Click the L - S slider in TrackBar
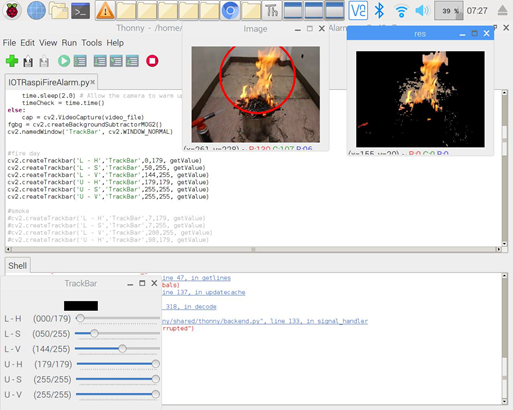The width and height of the screenshot is (513, 410). [x=117, y=333]
